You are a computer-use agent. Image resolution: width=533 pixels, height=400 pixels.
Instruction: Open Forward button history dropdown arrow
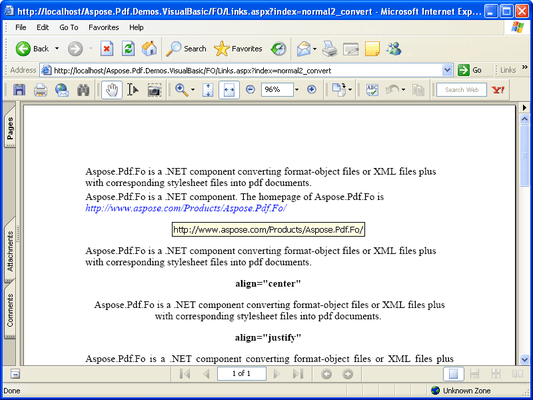tap(91, 49)
